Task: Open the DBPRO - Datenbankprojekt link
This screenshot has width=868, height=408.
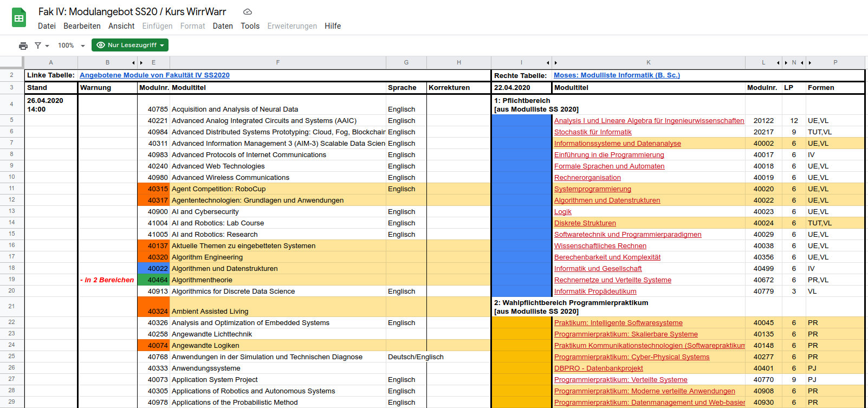Action: click(599, 368)
